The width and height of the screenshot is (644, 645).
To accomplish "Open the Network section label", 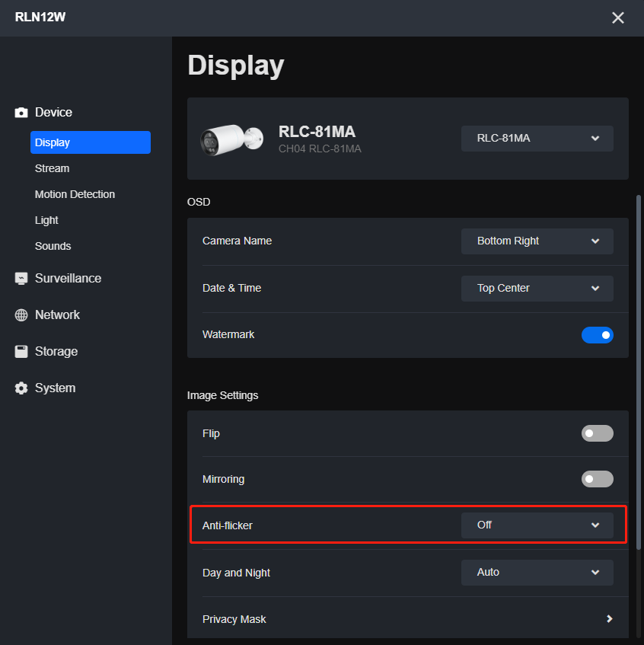I will pos(57,315).
